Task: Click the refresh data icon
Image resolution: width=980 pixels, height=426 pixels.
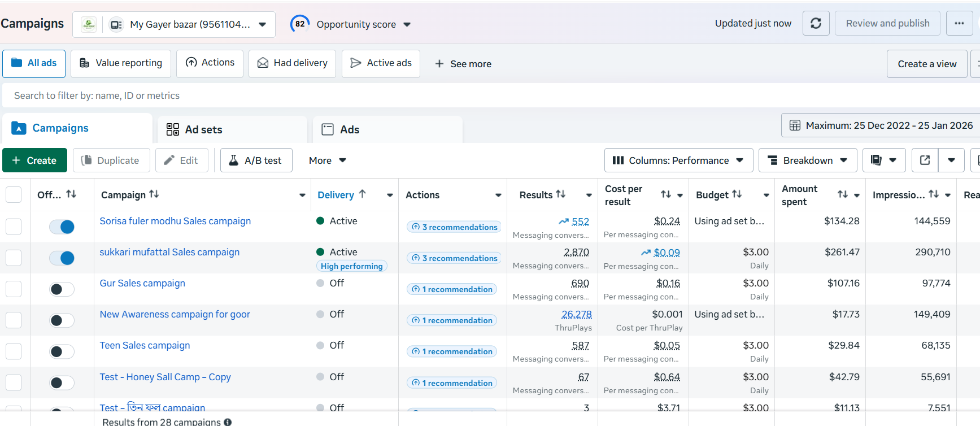Action: coord(816,23)
